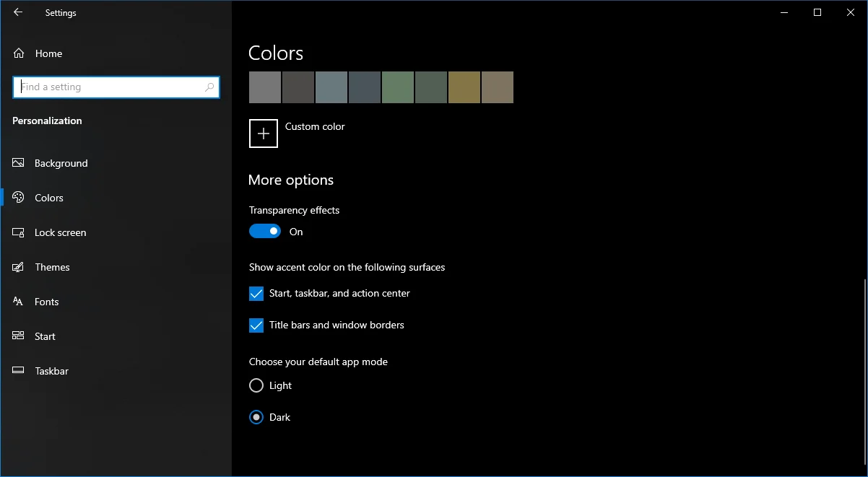Screen dimensions: 868x477
Task: Click the Taskbar icon in sidebar
Action: pos(19,371)
